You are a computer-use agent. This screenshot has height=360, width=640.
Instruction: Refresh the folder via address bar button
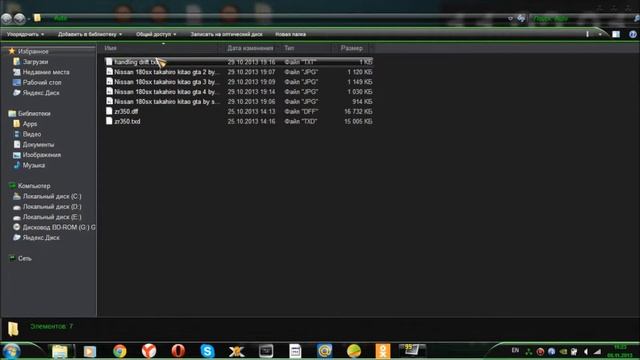coord(521,18)
